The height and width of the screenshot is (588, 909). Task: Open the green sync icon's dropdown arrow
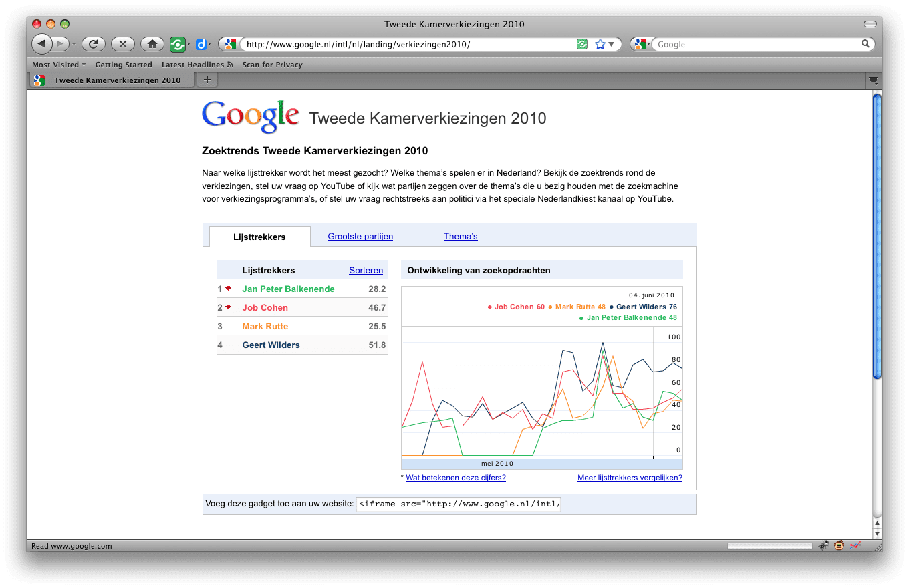pyautogui.click(x=189, y=45)
